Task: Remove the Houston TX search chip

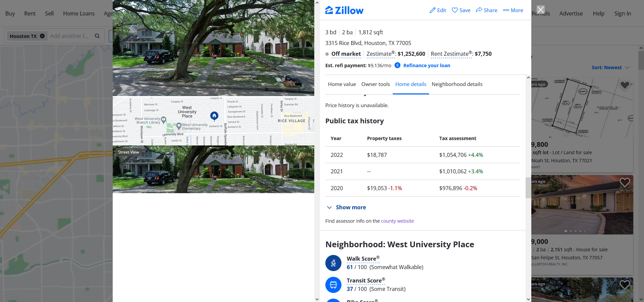Action: pos(42,36)
